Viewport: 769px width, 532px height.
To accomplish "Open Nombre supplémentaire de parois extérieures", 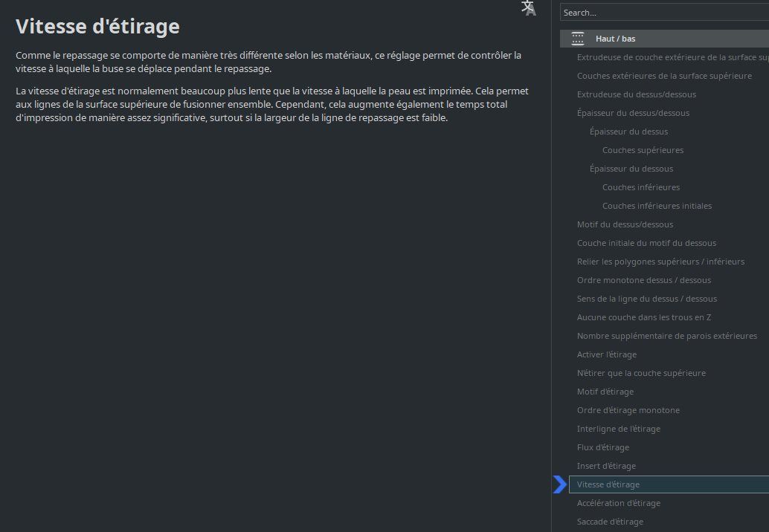I will (667, 337).
